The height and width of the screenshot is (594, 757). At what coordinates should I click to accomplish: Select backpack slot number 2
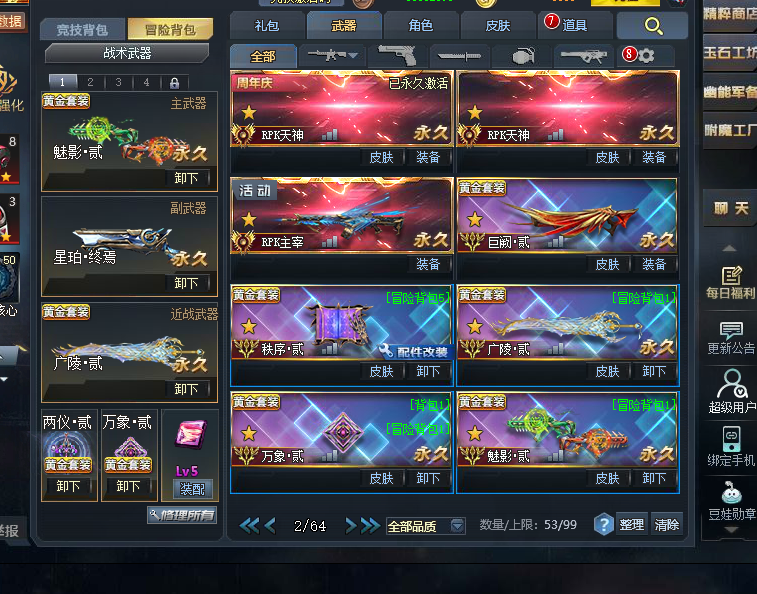tap(90, 82)
